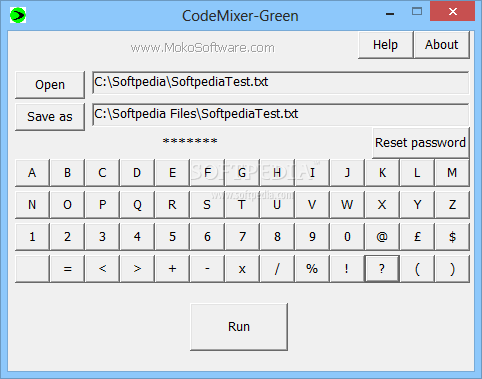This screenshot has height=379, width=482.
Task: Select the equals sign key
Action: tap(67, 269)
